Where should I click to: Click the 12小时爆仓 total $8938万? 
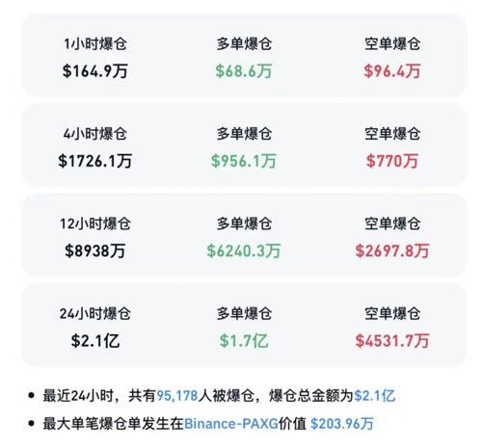click(95, 250)
